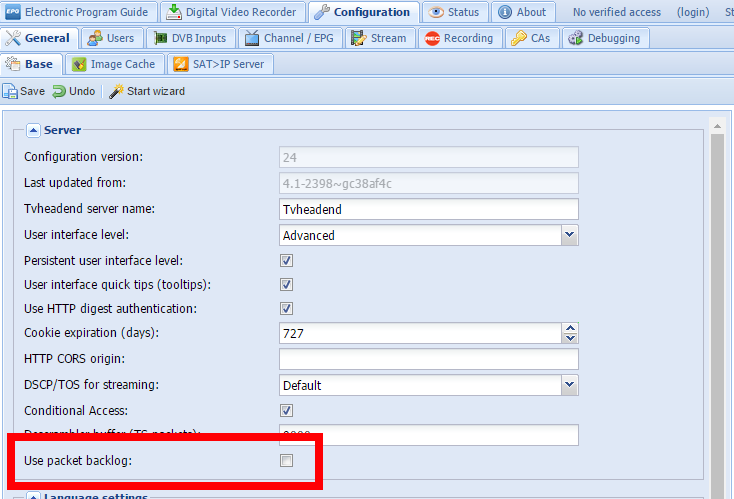Open CAs tab with key icon
This screenshot has width=734, height=499.
(518, 38)
